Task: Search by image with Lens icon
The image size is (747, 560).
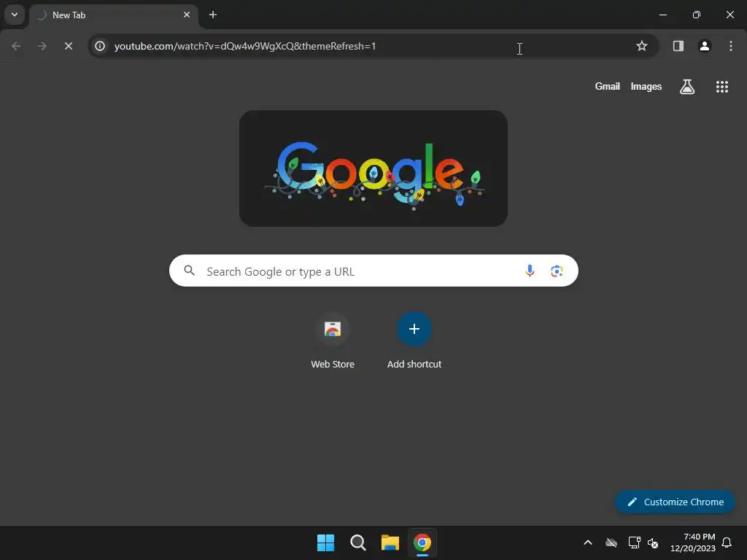Action: point(557,271)
